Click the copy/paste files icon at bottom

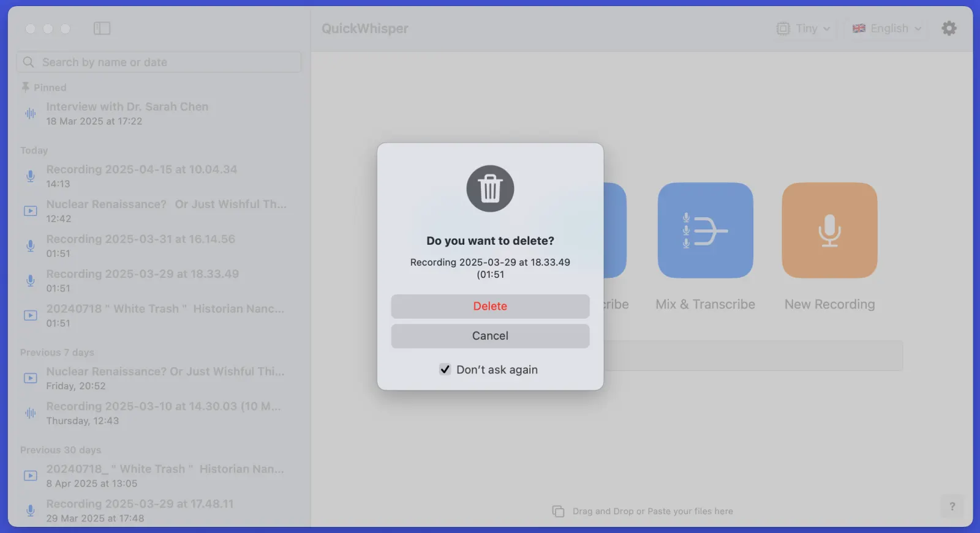point(558,511)
